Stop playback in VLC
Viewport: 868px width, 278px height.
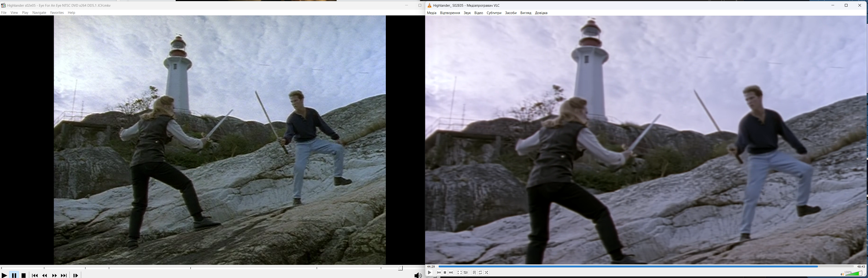[x=445, y=273]
